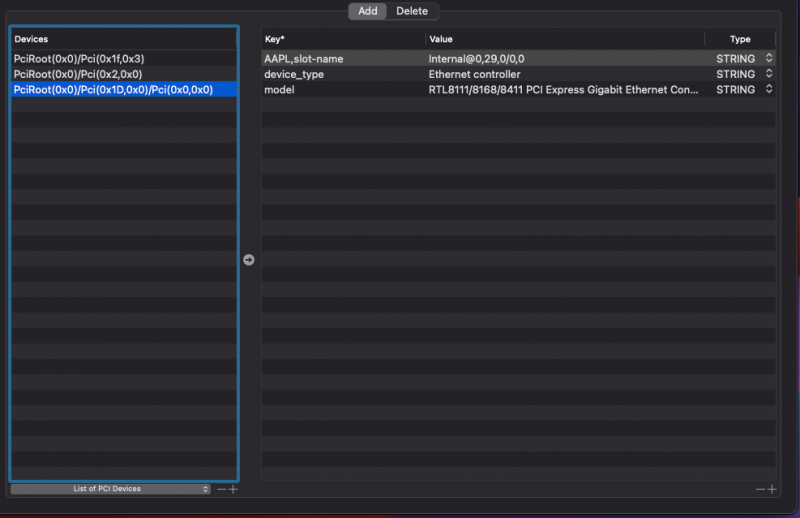This screenshot has width=800, height=518.
Task: Open the List of PCI Devices dropdown
Action: pos(110,489)
